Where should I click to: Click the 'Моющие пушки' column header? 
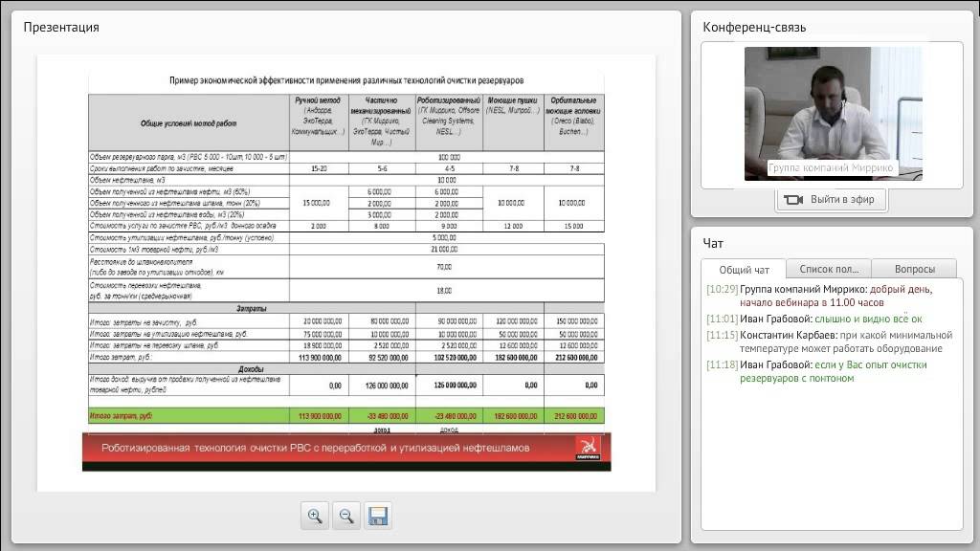[x=513, y=121]
